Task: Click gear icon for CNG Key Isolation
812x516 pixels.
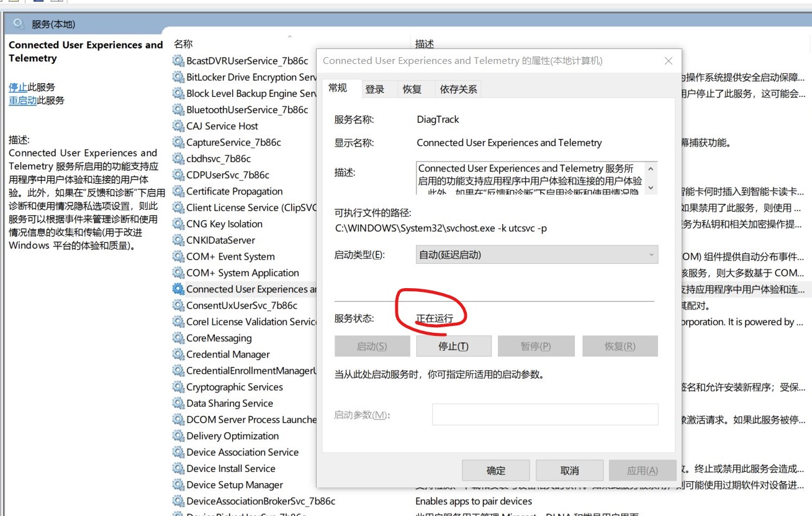Action: tap(178, 224)
